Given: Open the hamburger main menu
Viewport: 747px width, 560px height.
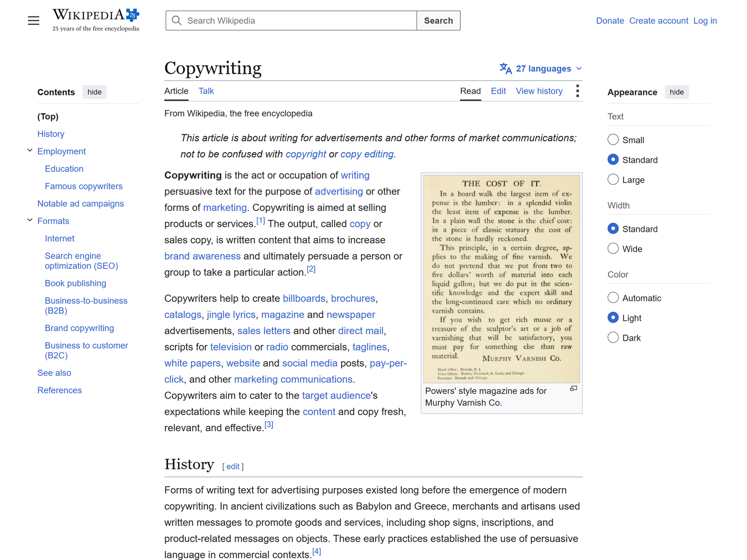Looking at the screenshot, I should [x=34, y=21].
